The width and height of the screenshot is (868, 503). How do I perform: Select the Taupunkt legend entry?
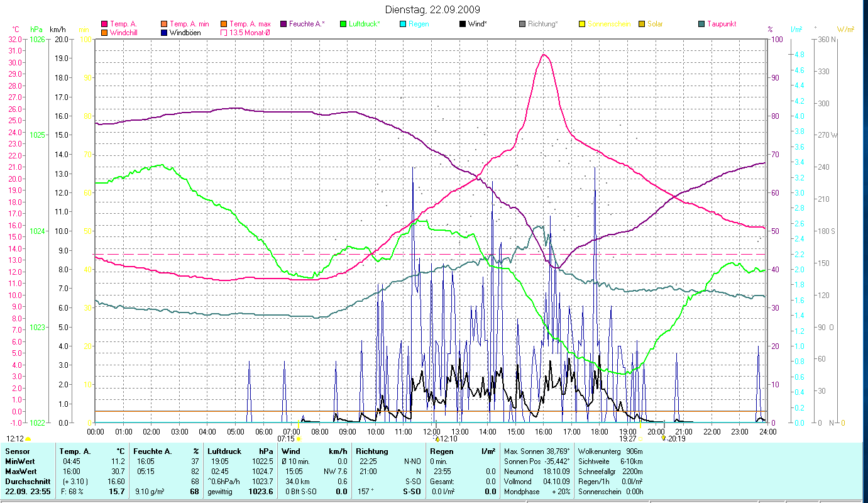[x=721, y=24]
